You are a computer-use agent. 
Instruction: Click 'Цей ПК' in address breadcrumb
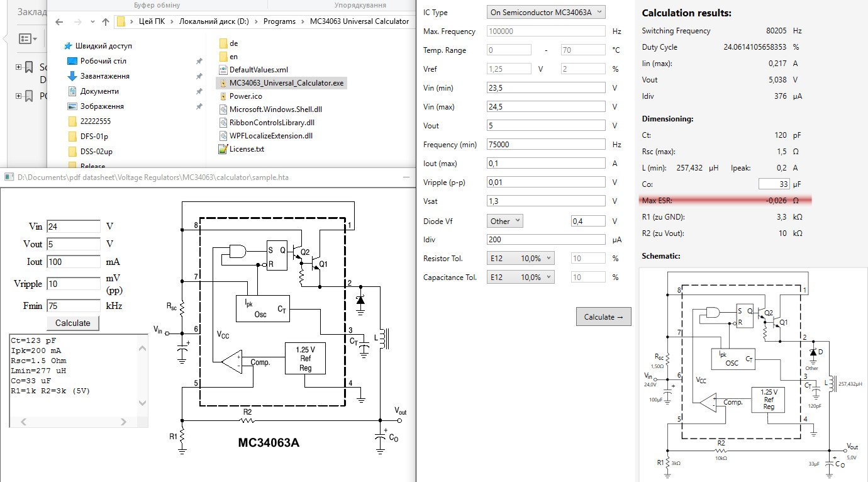[152, 21]
